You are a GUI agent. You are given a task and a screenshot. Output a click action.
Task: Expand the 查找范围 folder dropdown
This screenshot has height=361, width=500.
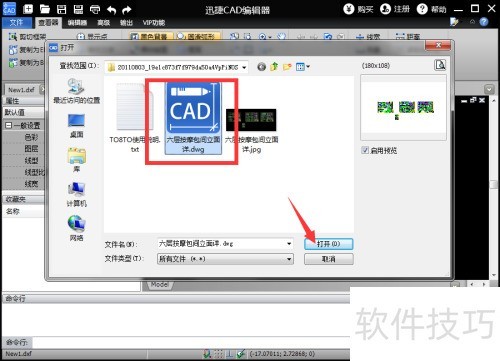coord(244,67)
